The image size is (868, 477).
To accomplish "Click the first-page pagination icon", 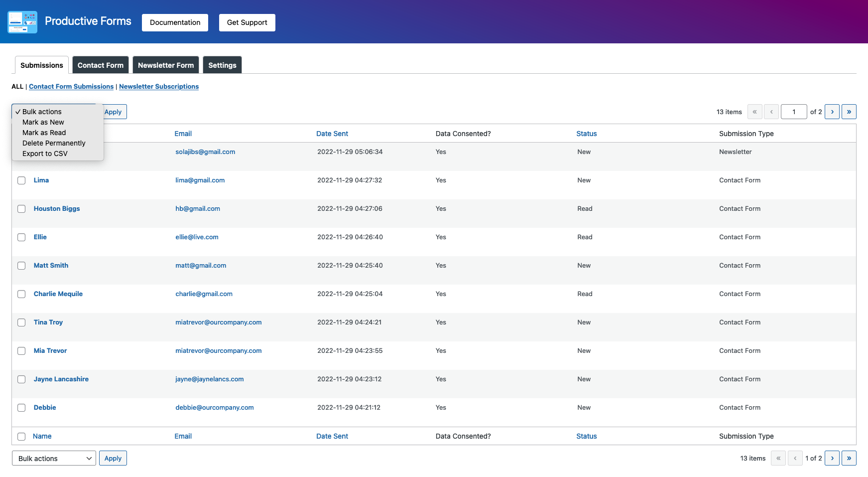I will [x=754, y=112].
